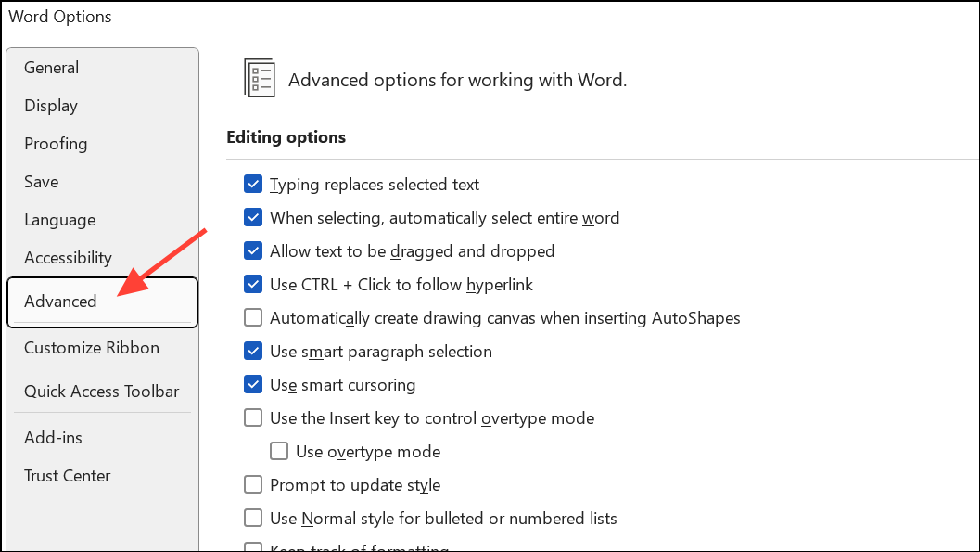Viewport: 980px width, 552px height.
Task: Disable Use smart cursoring checkbox
Action: click(253, 385)
